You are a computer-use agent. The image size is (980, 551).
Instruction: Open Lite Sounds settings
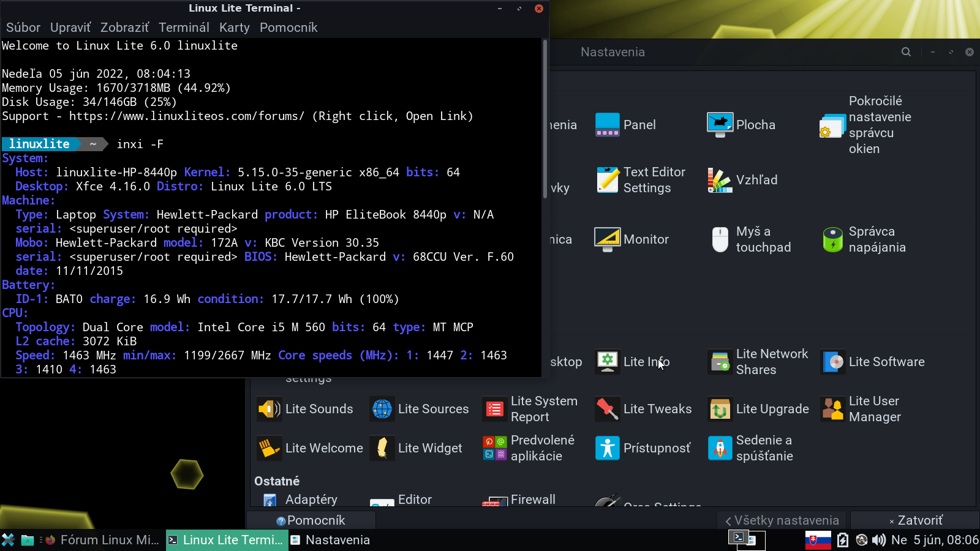pyautogui.click(x=306, y=409)
